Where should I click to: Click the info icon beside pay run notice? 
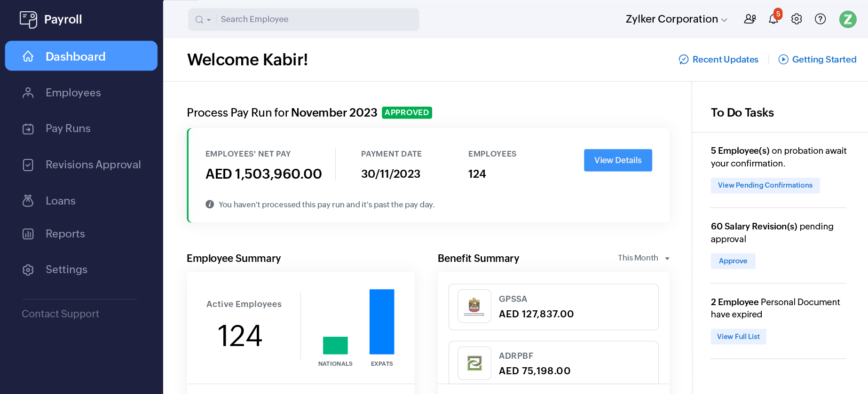pyautogui.click(x=210, y=205)
